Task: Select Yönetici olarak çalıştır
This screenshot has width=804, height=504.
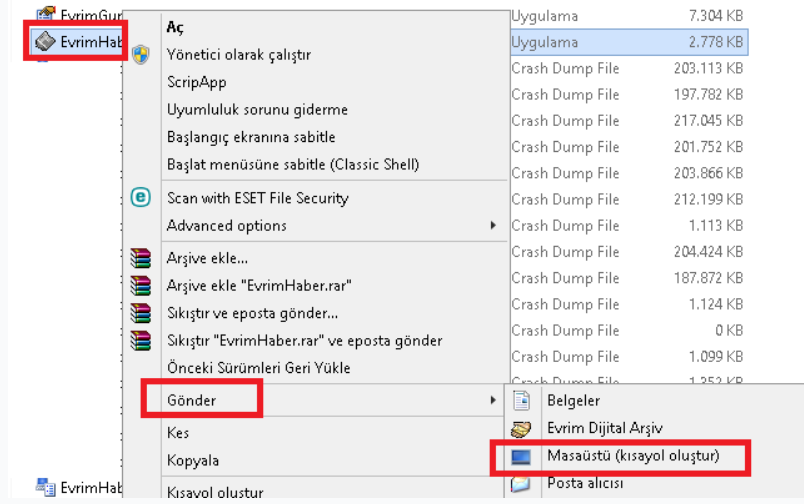Action: click(239, 54)
